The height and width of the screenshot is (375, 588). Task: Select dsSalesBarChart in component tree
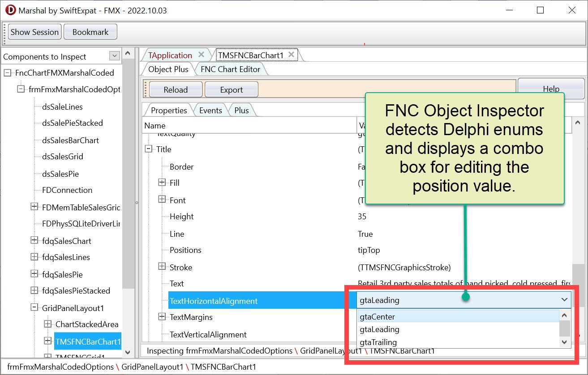pos(70,141)
